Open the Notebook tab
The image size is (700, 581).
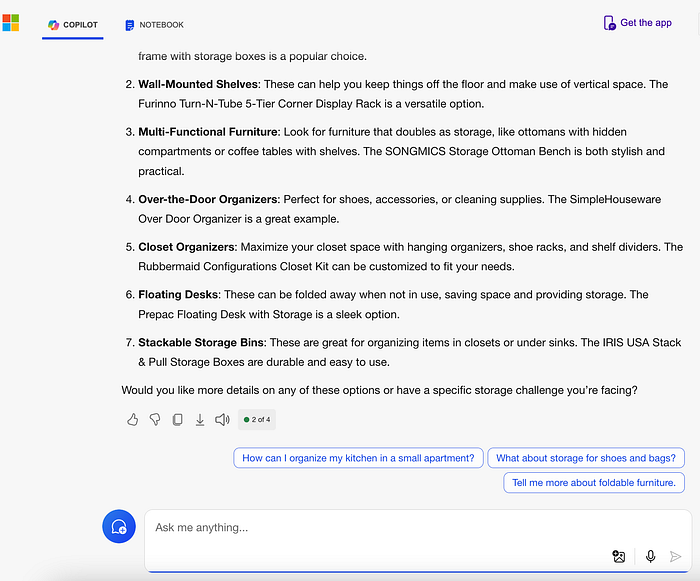click(154, 25)
